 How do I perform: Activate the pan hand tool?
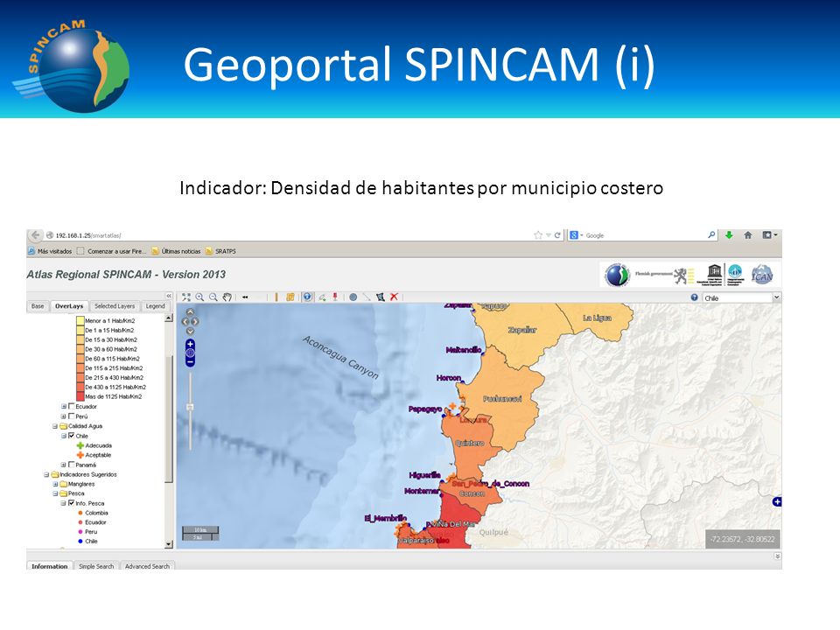(227, 297)
